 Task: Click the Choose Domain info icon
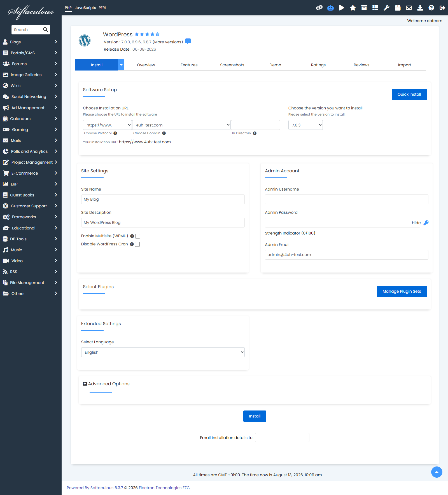pyautogui.click(x=164, y=133)
